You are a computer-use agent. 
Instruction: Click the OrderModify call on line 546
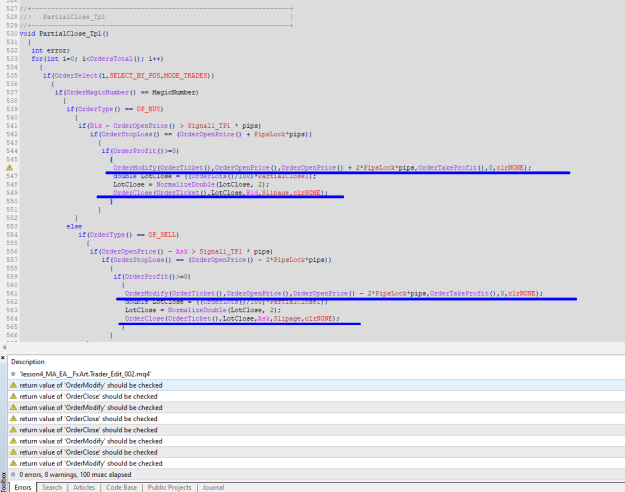coord(322,167)
